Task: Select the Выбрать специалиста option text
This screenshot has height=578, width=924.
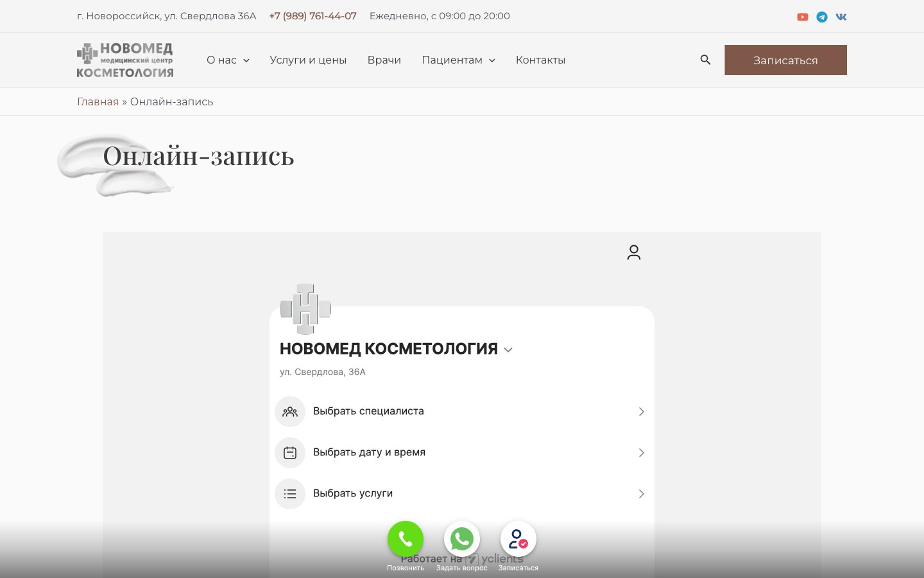Action: pyautogui.click(x=368, y=411)
